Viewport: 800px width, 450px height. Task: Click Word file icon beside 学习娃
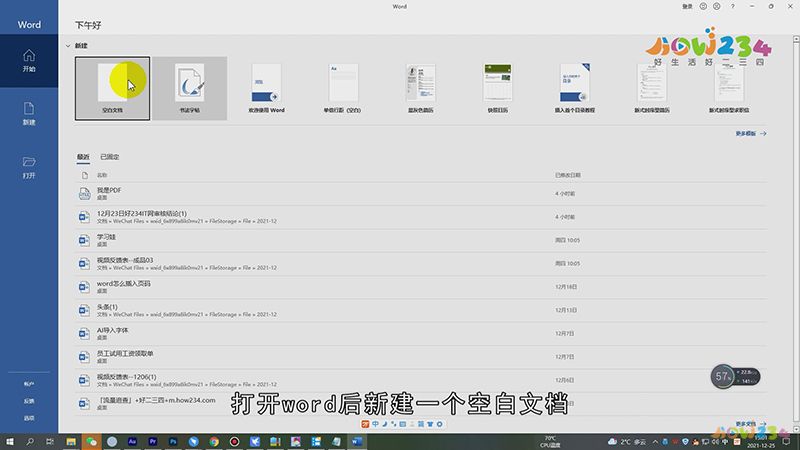pyautogui.click(x=84, y=240)
